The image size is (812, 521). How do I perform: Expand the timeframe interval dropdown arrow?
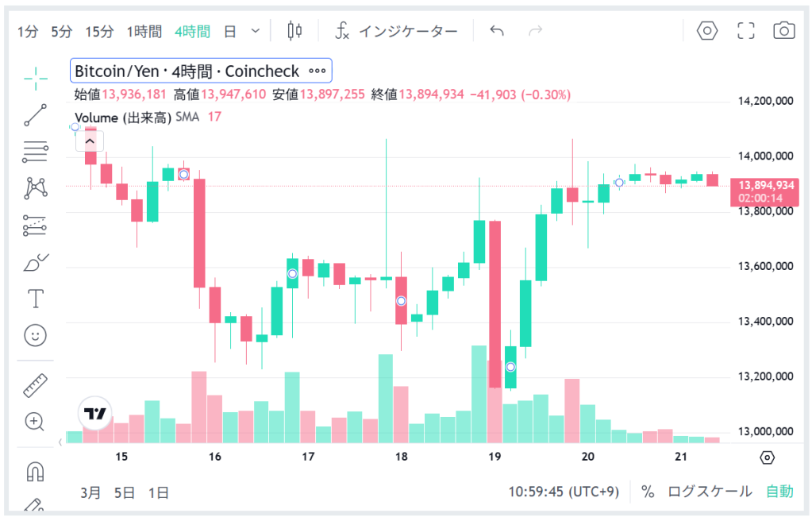click(x=256, y=31)
